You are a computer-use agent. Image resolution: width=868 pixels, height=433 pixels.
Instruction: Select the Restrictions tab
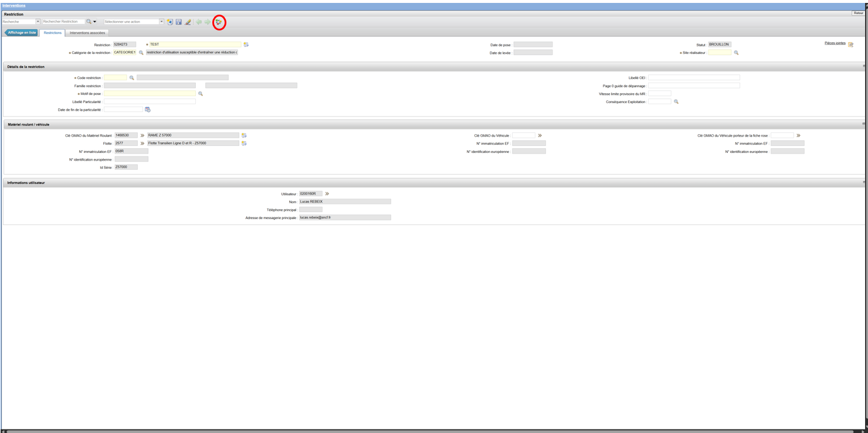coord(53,33)
